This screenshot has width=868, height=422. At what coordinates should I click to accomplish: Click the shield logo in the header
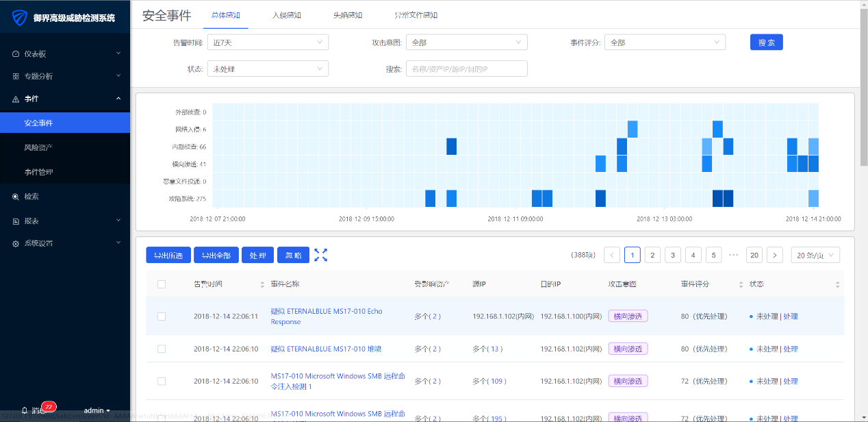click(20, 18)
